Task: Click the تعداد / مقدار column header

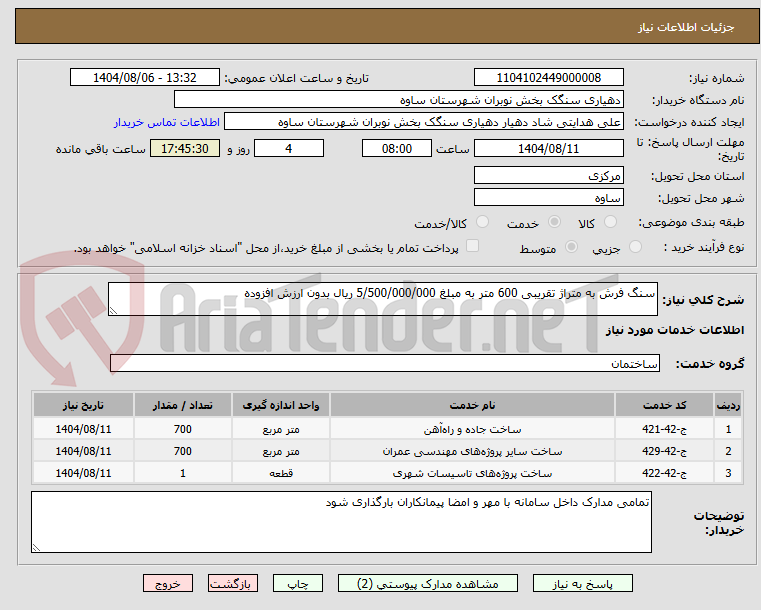Action: pyautogui.click(x=182, y=405)
